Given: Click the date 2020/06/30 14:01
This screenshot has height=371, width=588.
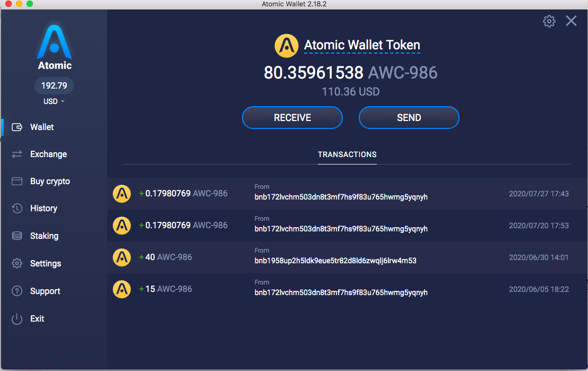Looking at the screenshot, I should [539, 257].
